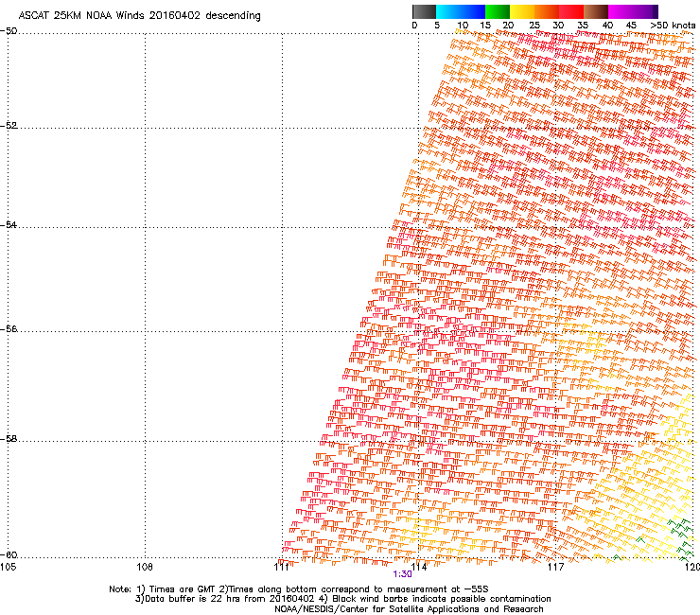Click the red 30-35 knots color swatch
The height and width of the screenshot is (615, 700).
coord(571,11)
